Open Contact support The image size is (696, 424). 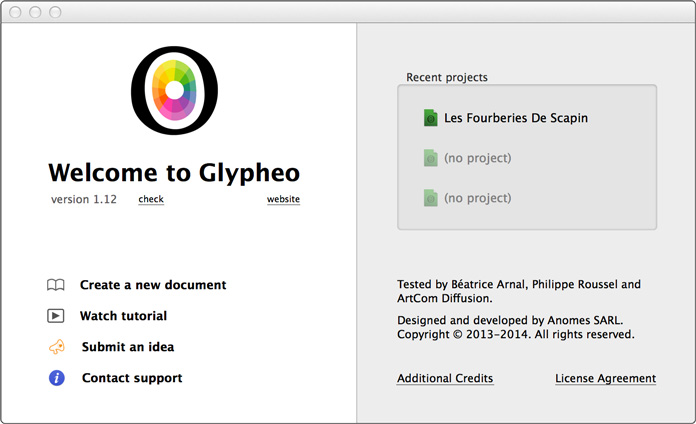point(132,378)
